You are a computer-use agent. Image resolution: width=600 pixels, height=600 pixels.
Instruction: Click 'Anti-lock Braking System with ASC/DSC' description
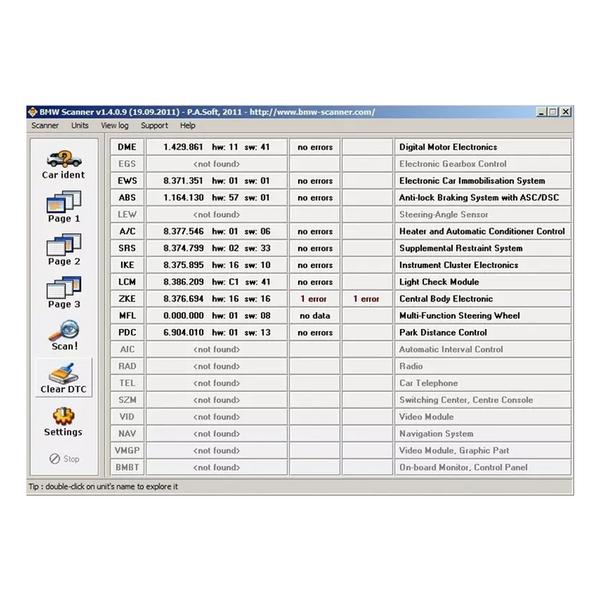483,197
